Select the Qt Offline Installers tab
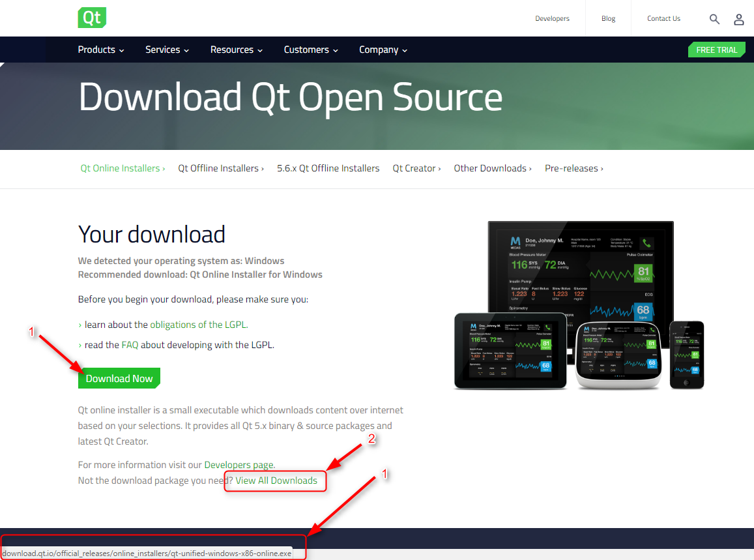 coord(220,168)
